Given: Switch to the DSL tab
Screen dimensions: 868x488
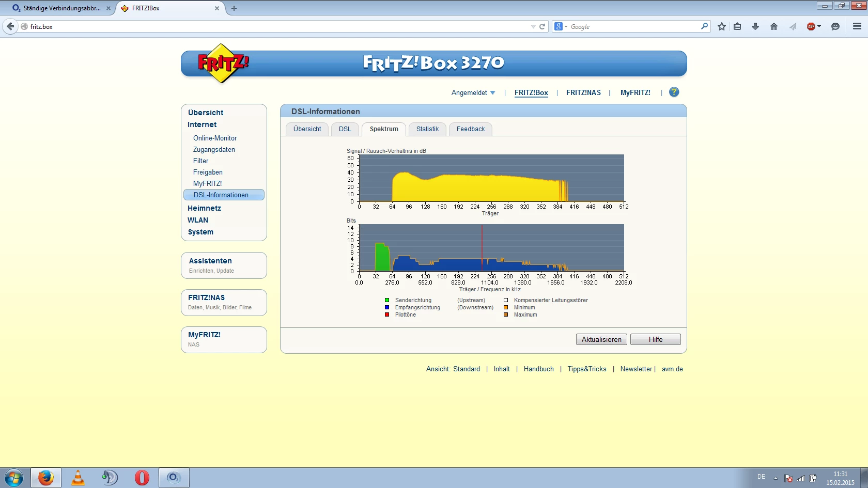Looking at the screenshot, I should pos(345,129).
